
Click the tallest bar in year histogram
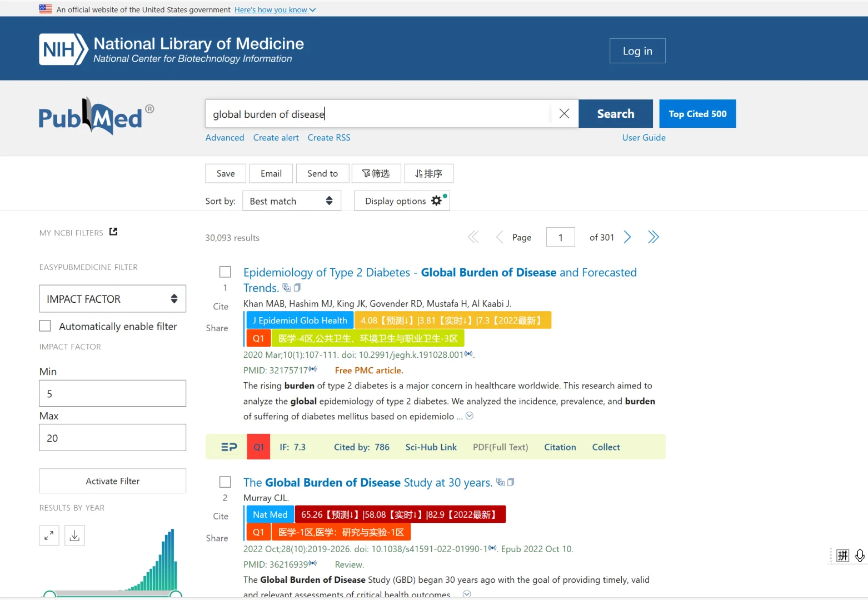[x=172, y=559]
